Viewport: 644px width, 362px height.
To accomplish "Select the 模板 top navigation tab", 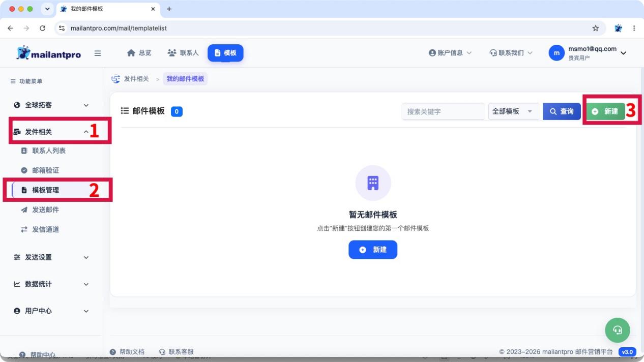I will (225, 53).
